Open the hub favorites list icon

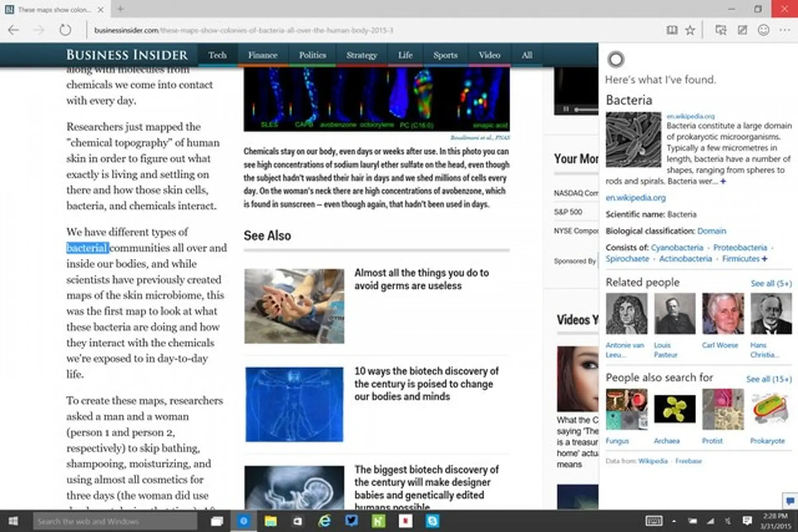pos(721,30)
